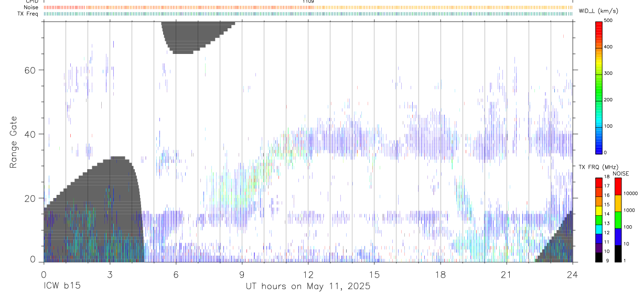Click the 'UT hours on May 11, 2025' label
The width and height of the screenshot is (644, 297).
pyautogui.click(x=308, y=287)
